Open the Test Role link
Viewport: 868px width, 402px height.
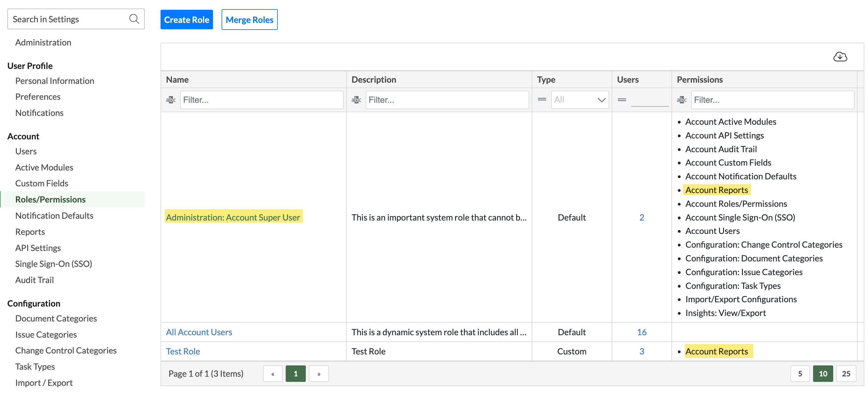(x=183, y=351)
